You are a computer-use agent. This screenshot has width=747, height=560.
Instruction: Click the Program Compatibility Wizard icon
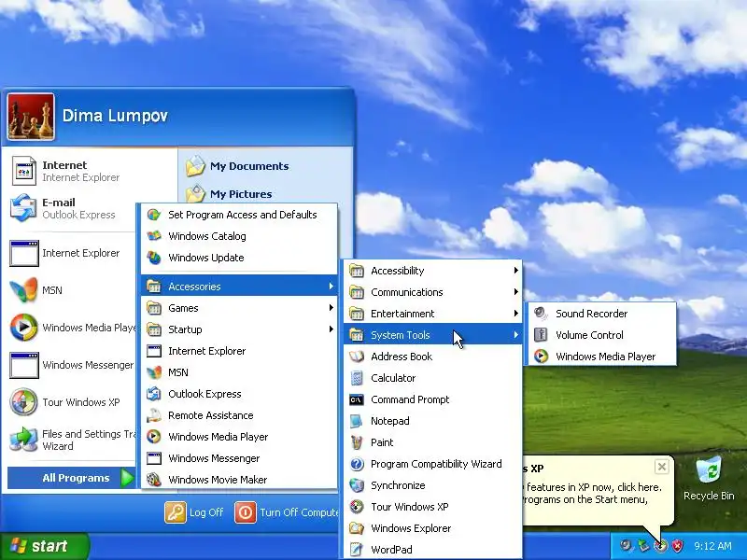(x=357, y=464)
